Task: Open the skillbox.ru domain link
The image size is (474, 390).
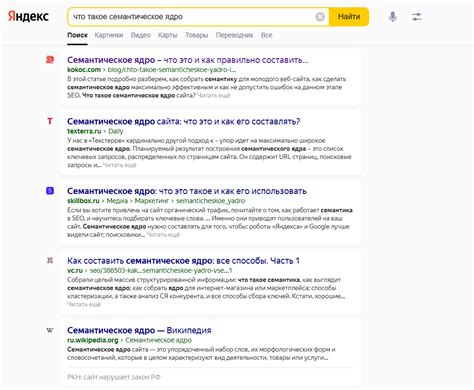Action: click(x=83, y=201)
